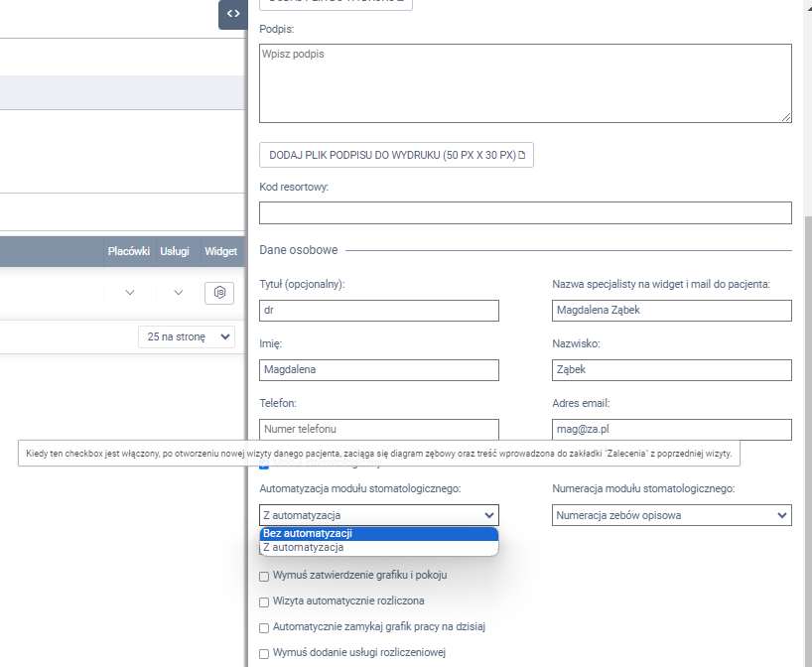Image resolution: width=812 pixels, height=667 pixels.
Task: Click Dodaj plik podpisu do wydruku button
Action: 395,156
